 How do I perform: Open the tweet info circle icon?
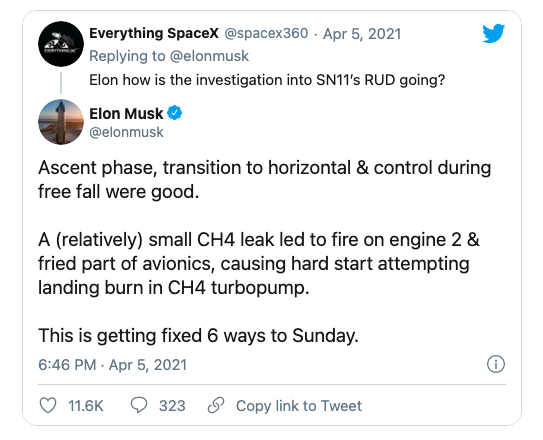pos(496,364)
